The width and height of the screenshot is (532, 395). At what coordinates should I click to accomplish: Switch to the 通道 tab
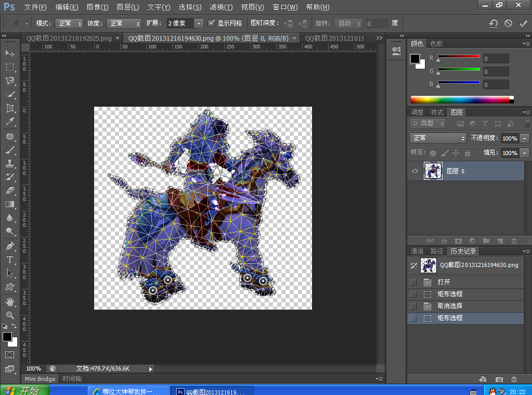pos(417,251)
